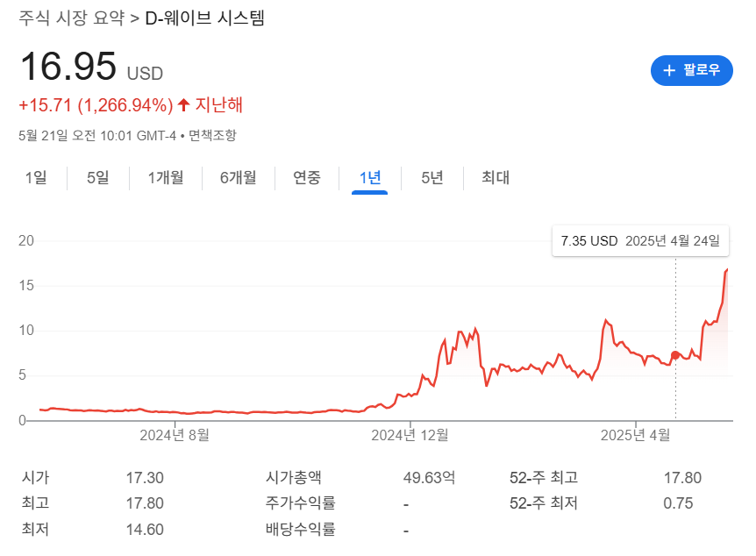Switch to the 6개월 range tab

click(x=239, y=177)
